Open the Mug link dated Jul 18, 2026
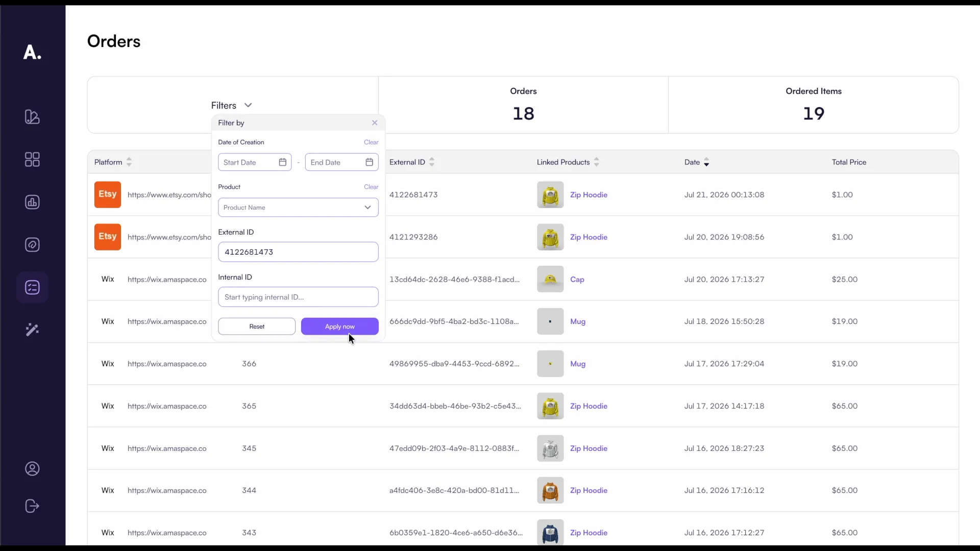 point(578,321)
